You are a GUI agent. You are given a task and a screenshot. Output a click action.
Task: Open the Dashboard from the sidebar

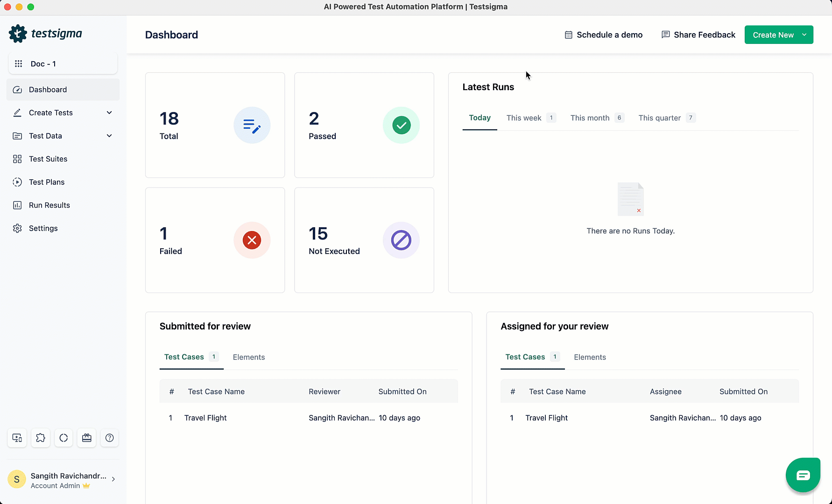(47, 89)
